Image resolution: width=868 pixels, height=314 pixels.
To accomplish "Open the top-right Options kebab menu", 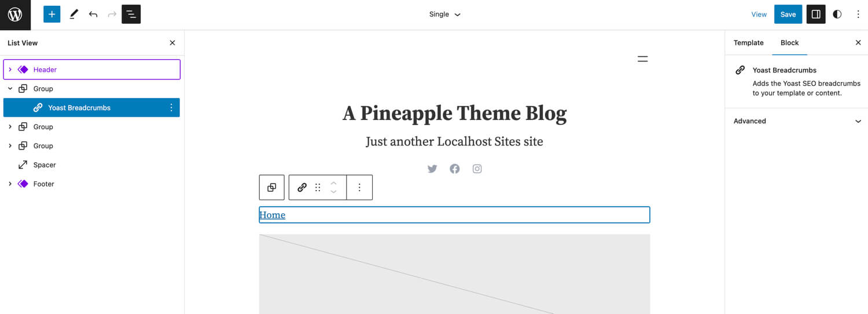I will (x=858, y=14).
